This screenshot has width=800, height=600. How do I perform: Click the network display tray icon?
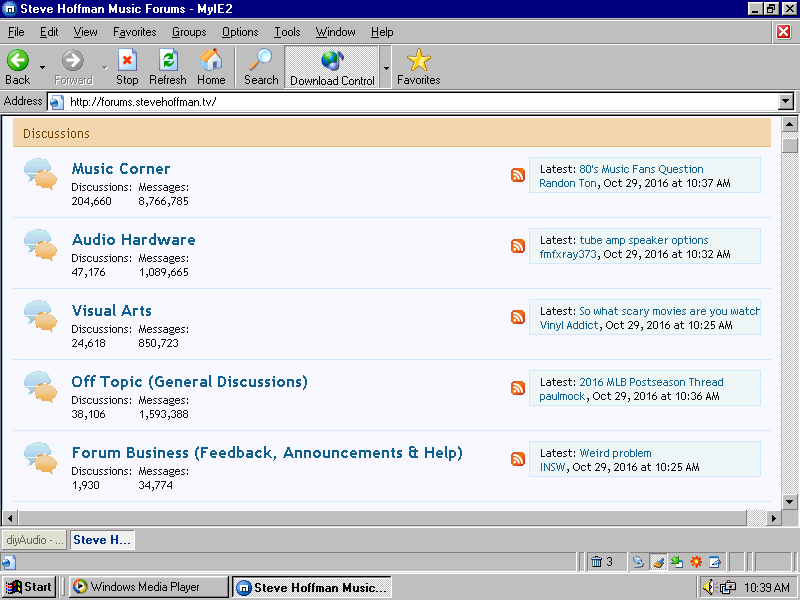[x=728, y=588]
